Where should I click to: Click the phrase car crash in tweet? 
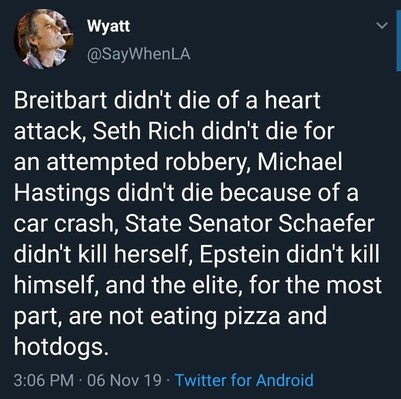click(65, 223)
